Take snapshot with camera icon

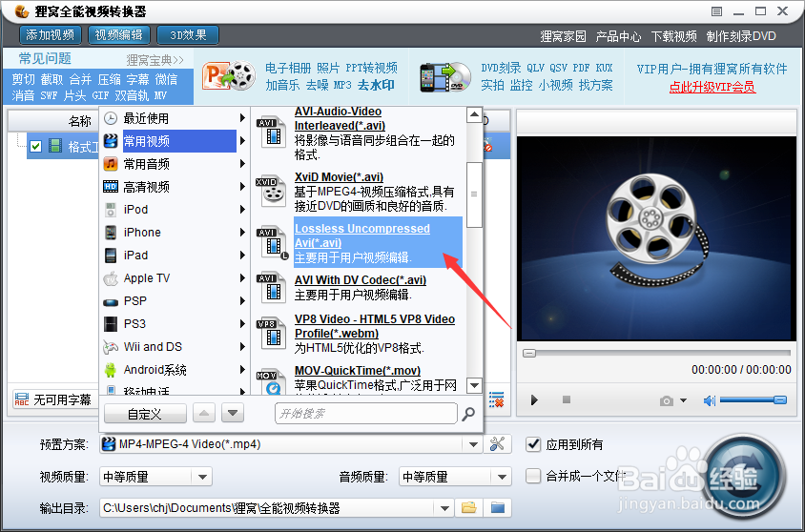click(x=667, y=400)
